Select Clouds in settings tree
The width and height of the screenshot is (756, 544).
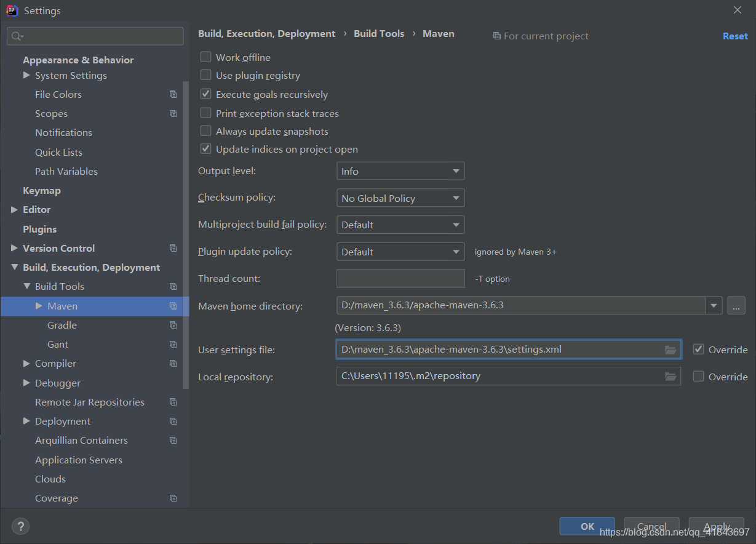(50, 479)
